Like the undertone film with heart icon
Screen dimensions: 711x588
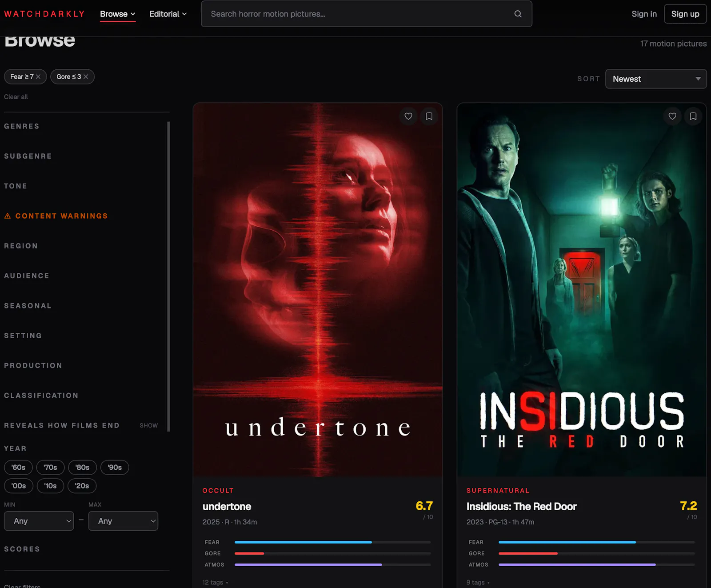tap(408, 116)
